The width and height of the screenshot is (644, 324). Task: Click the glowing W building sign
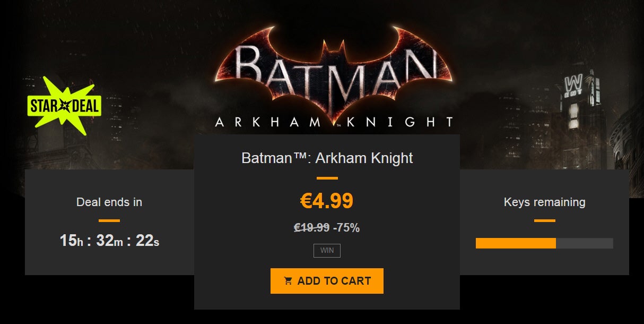click(572, 83)
